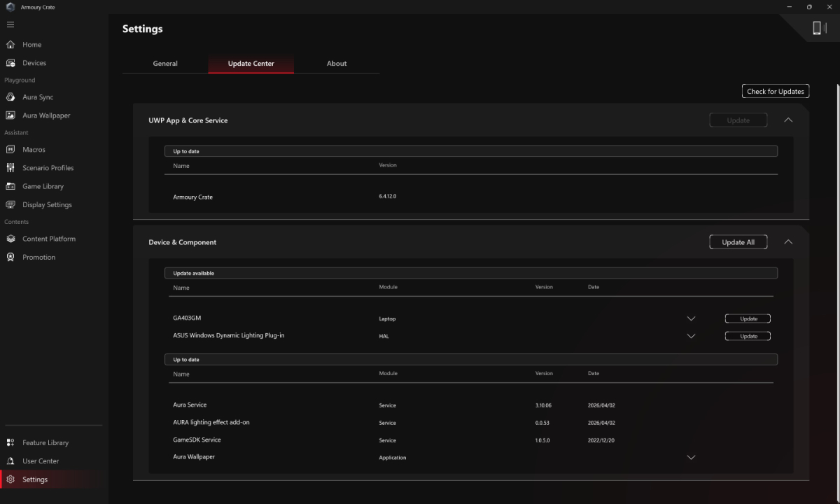Click the Aura Wallpaper name in component list
This screenshot has width=840, height=504.
[194, 456]
